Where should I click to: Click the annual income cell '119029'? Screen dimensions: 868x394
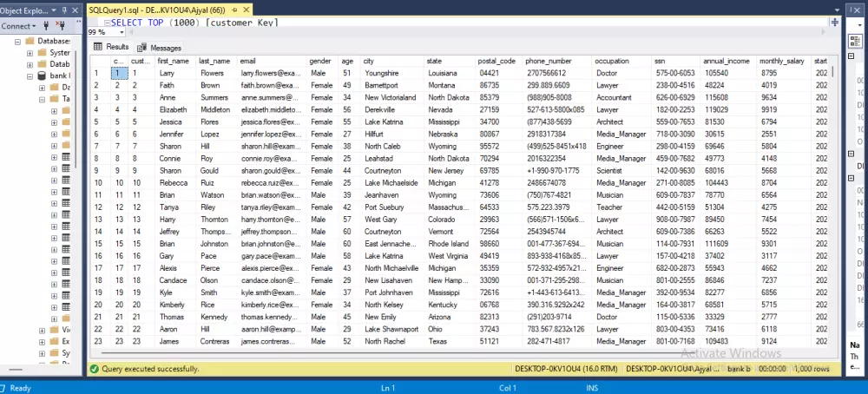coord(727,109)
